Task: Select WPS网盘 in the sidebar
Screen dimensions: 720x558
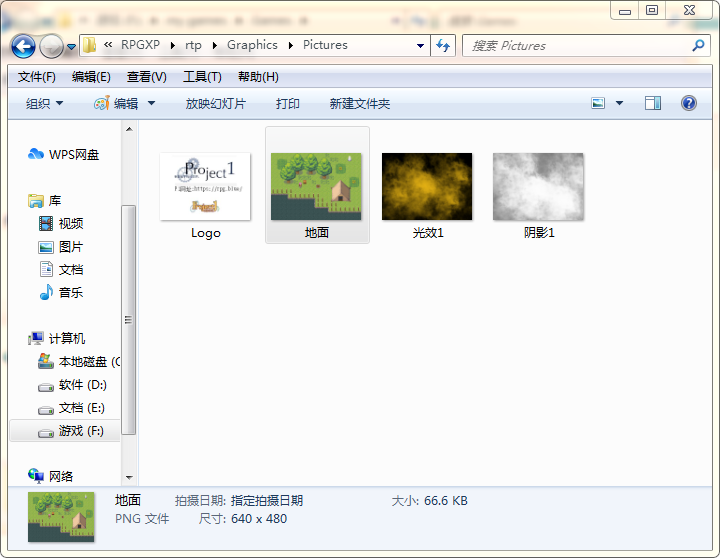Action: (x=64, y=154)
